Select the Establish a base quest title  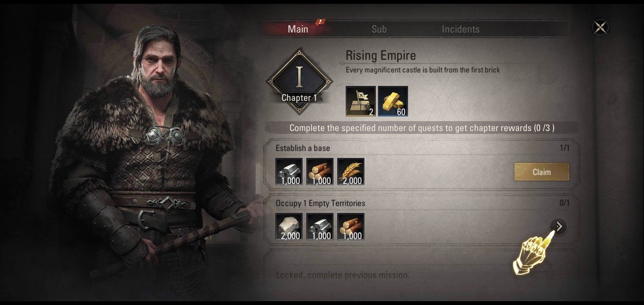coord(303,148)
